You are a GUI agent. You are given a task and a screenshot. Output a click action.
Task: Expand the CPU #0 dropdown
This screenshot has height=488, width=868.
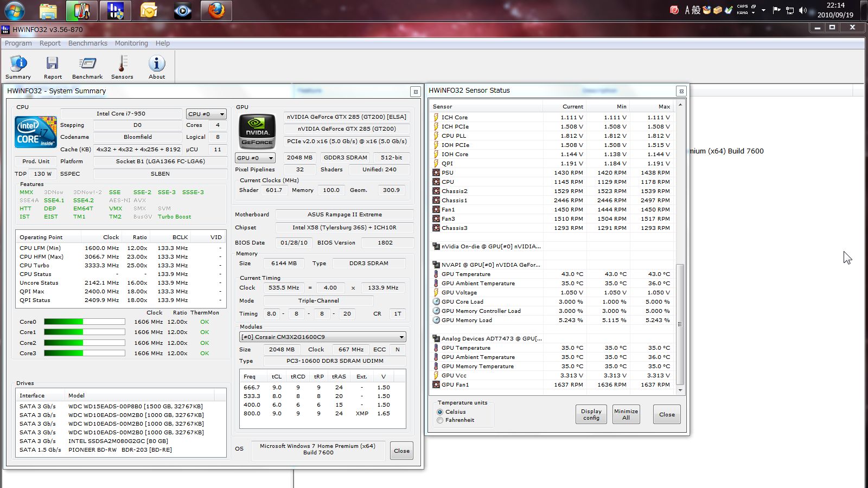click(x=206, y=114)
